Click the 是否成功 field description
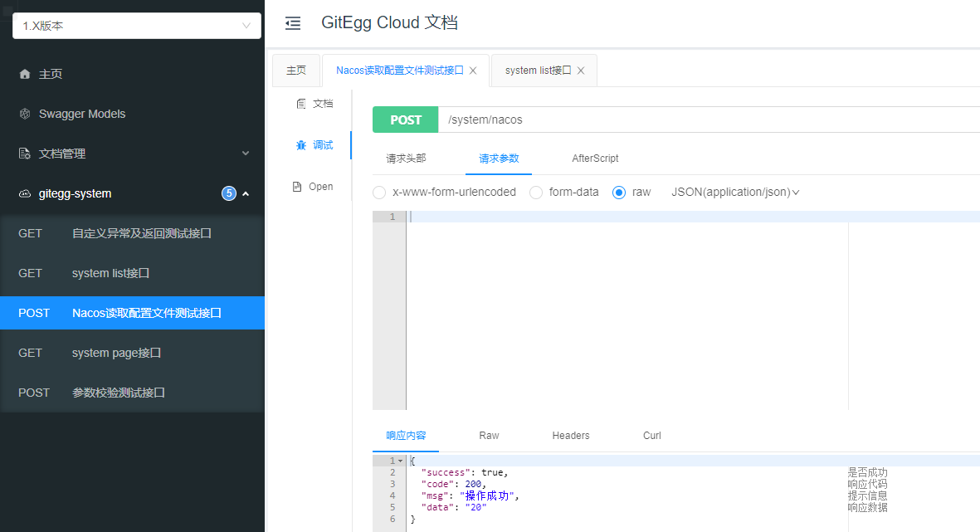Image resolution: width=980 pixels, height=532 pixels. pyautogui.click(x=867, y=472)
